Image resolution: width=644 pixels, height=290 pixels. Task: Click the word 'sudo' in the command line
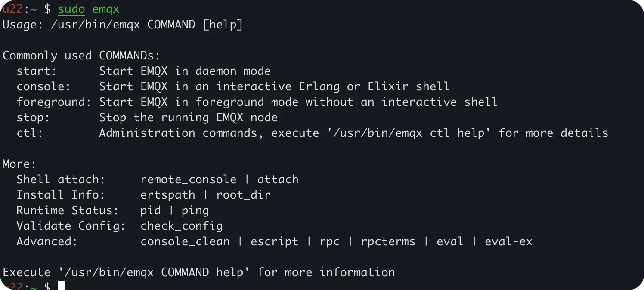[x=71, y=9]
